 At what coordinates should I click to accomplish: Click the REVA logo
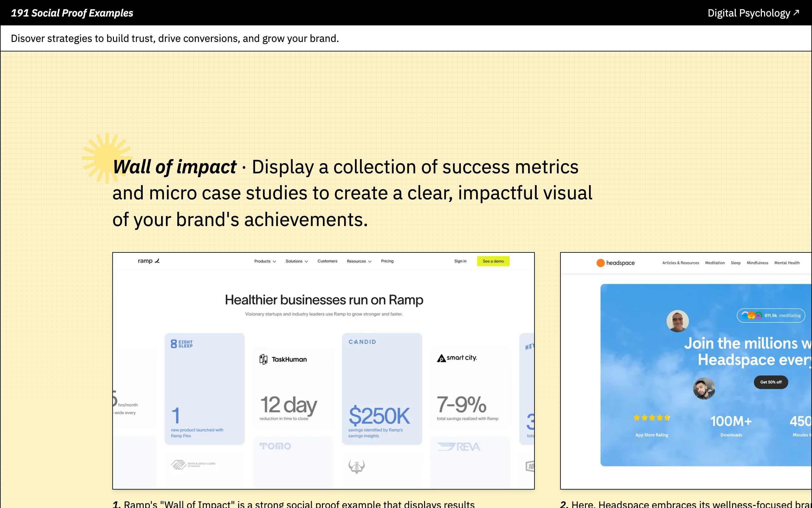click(x=458, y=447)
